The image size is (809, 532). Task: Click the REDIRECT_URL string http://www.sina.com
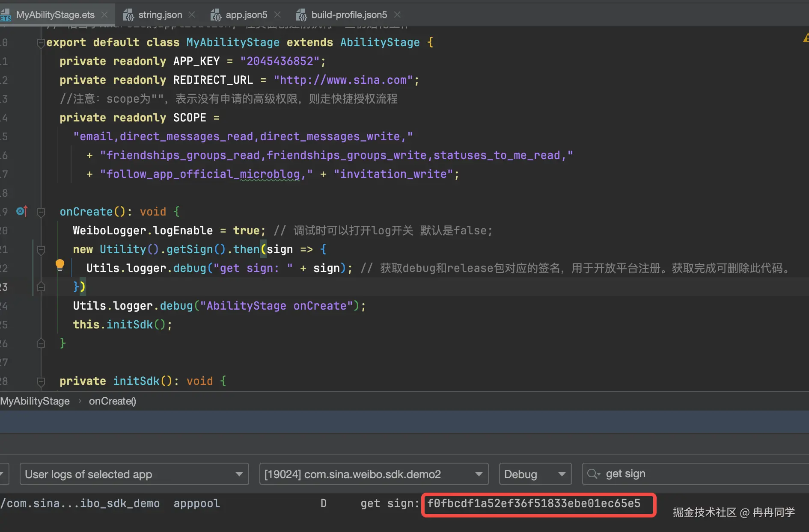click(x=343, y=80)
